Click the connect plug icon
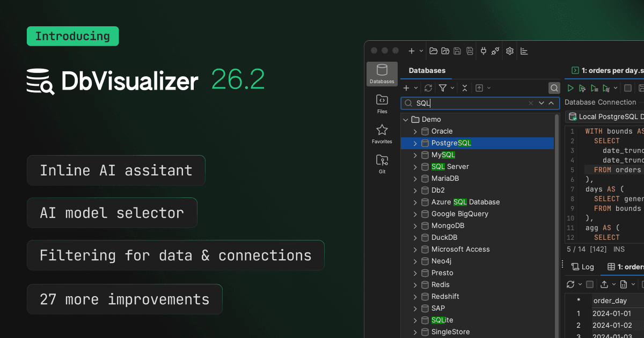The height and width of the screenshot is (338, 644). pos(484,51)
